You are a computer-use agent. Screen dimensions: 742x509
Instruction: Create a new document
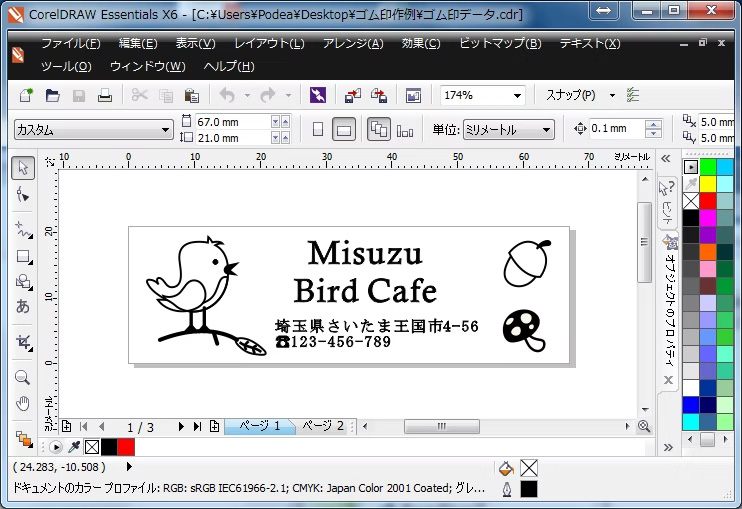click(x=26, y=95)
